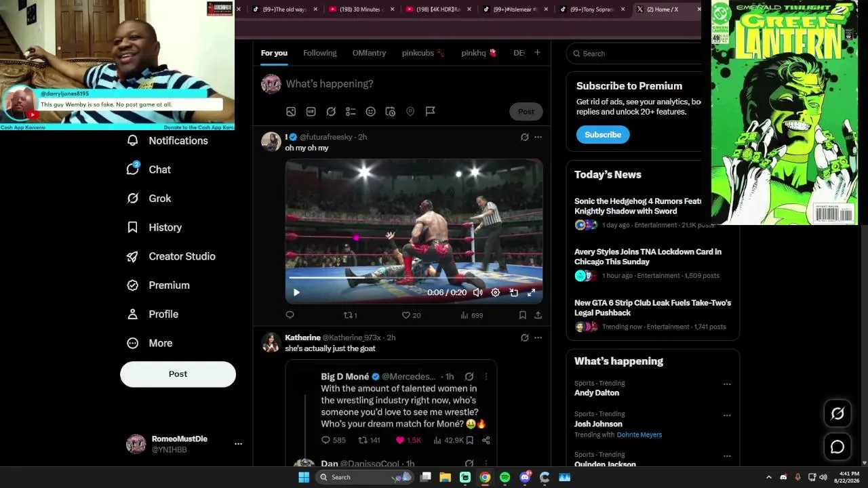Open the pinkcubs timeline tab
The width and height of the screenshot is (868, 488).
[423, 53]
